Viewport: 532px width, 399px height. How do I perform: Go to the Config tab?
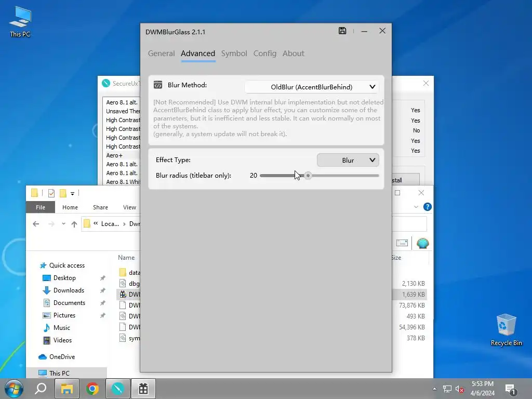point(264,54)
